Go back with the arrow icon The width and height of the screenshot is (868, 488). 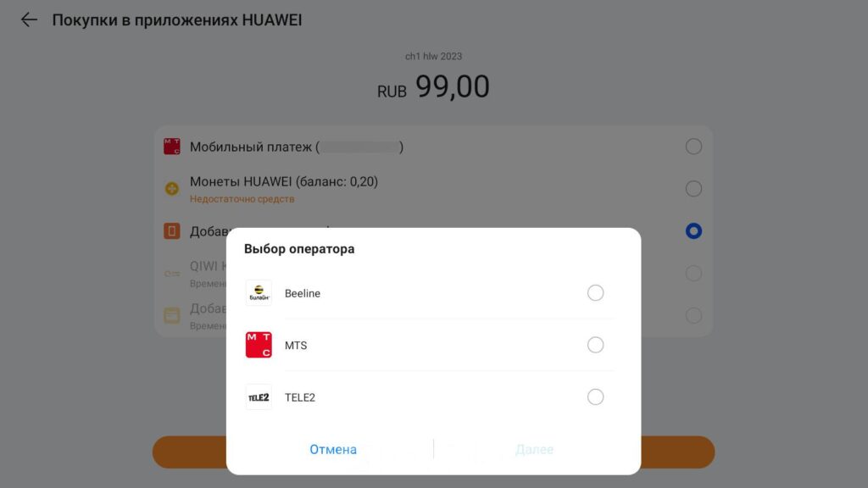tap(29, 20)
